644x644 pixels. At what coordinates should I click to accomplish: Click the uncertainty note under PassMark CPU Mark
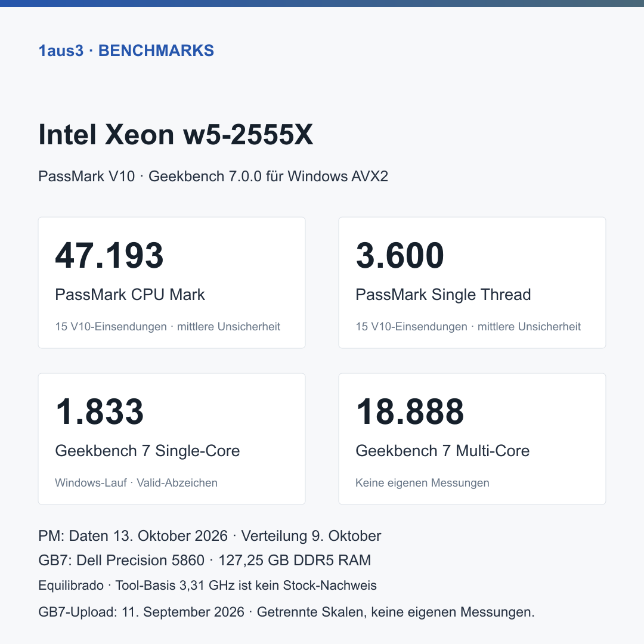click(x=168, y=327)
